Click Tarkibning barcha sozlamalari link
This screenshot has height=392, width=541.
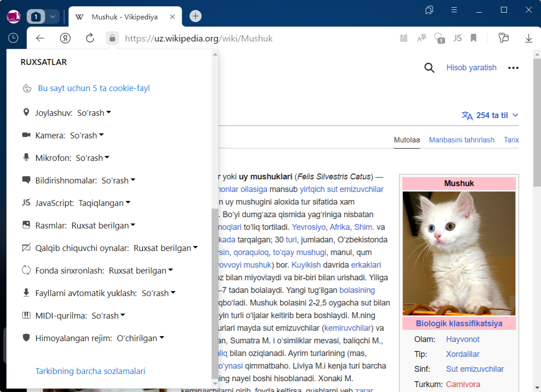(90, 371)
